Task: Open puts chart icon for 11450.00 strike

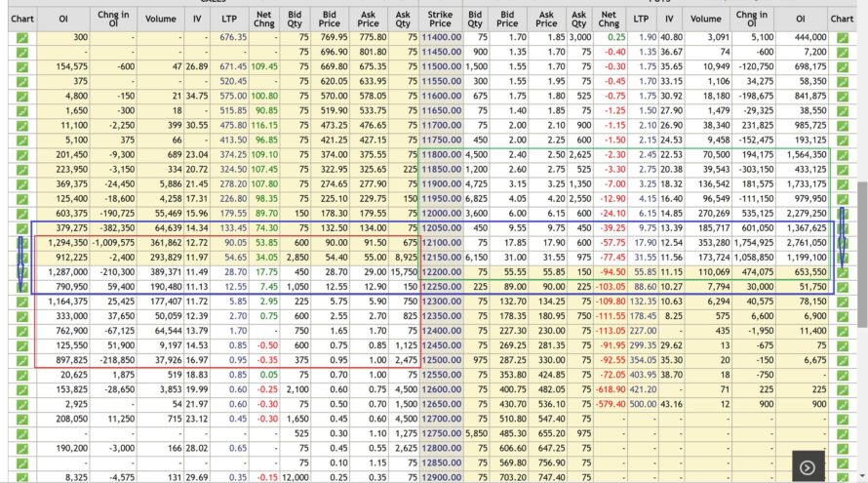Action: click(842, 52)
